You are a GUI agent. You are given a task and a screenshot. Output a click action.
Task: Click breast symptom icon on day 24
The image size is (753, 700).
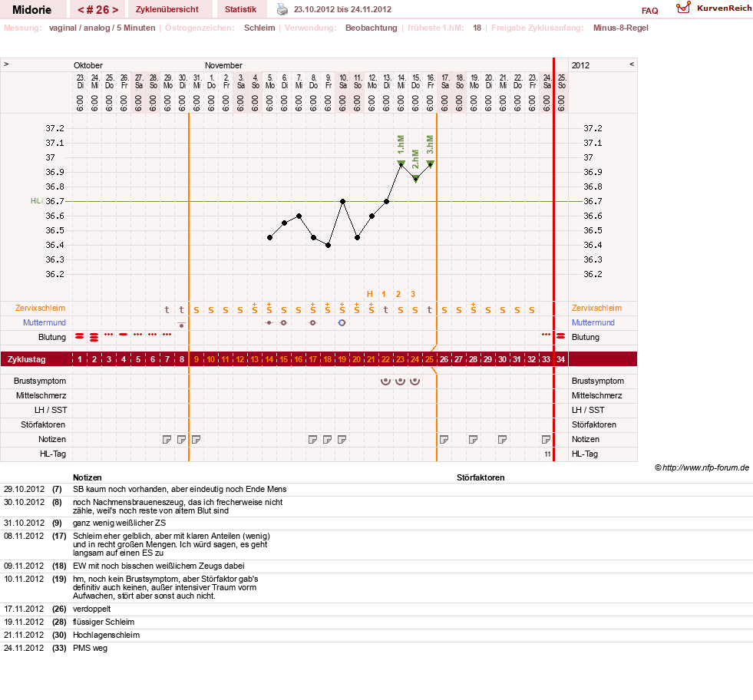415,381
